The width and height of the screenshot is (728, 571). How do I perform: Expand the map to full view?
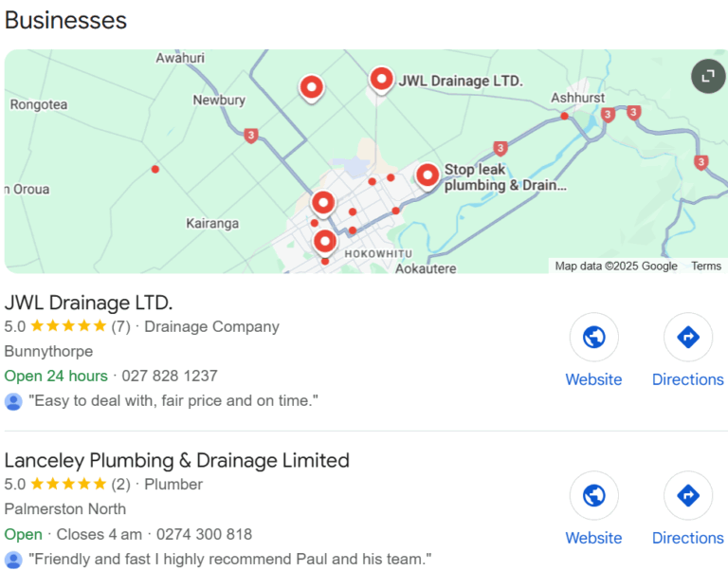pyautogui.click(x=708, y=76)
